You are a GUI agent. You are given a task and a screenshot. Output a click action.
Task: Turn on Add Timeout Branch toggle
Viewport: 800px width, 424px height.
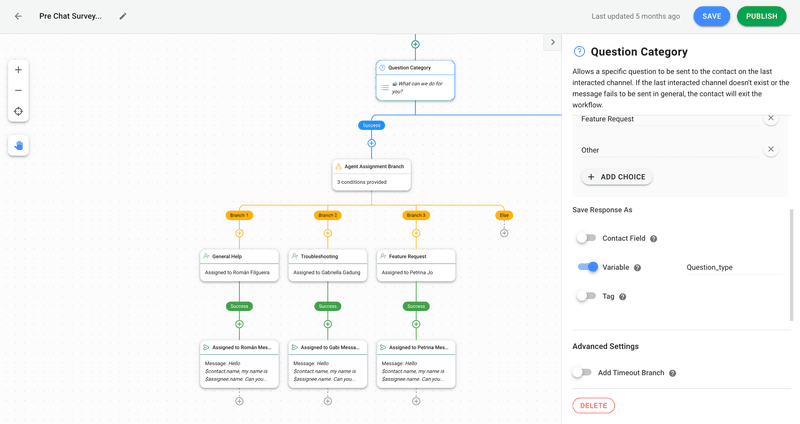pos(582,373)
